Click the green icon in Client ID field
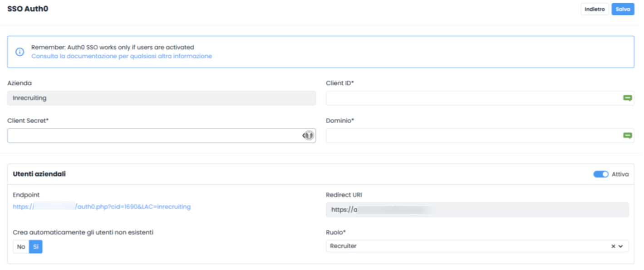 point(627,98)
